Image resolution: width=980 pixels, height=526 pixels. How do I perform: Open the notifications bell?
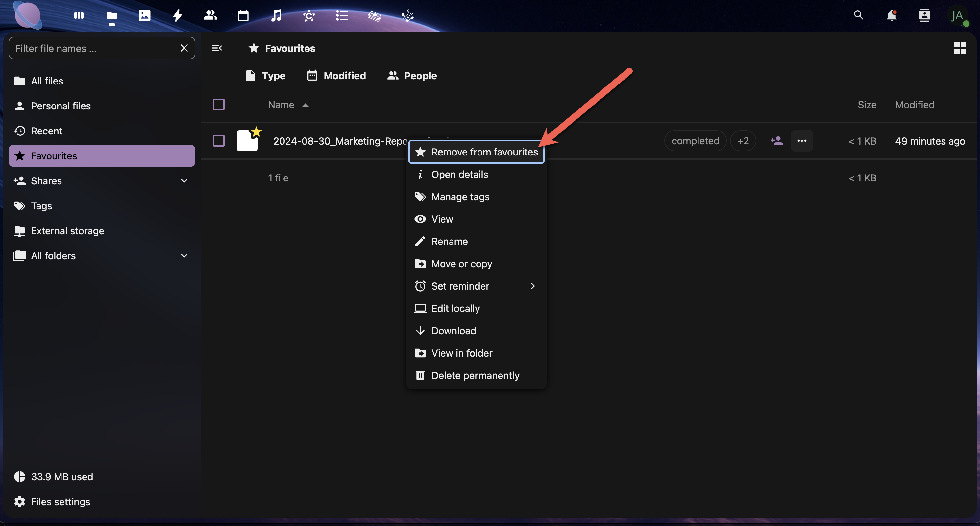pos(891,15)
